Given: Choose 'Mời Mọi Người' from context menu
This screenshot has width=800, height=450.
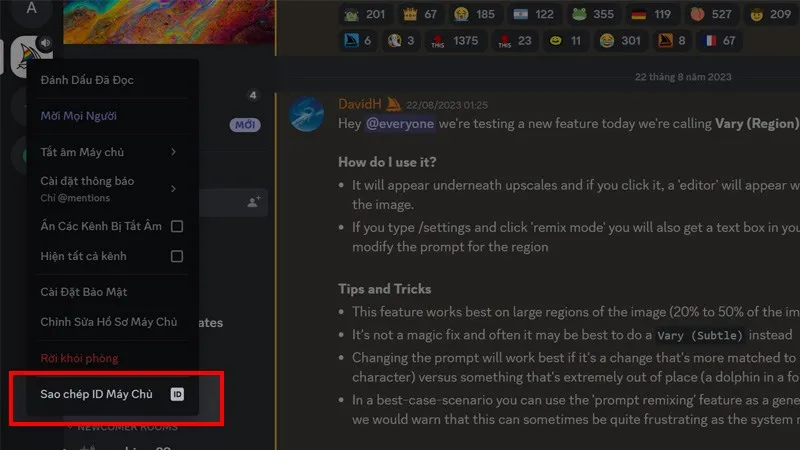Looking at the screenshot, I should 112,116.
